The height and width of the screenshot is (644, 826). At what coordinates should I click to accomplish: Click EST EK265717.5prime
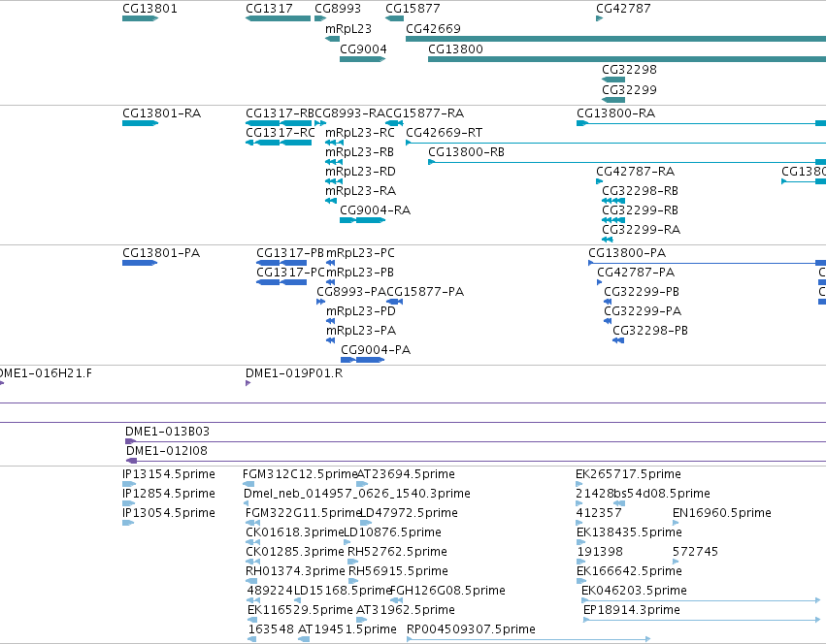[628, 474]
